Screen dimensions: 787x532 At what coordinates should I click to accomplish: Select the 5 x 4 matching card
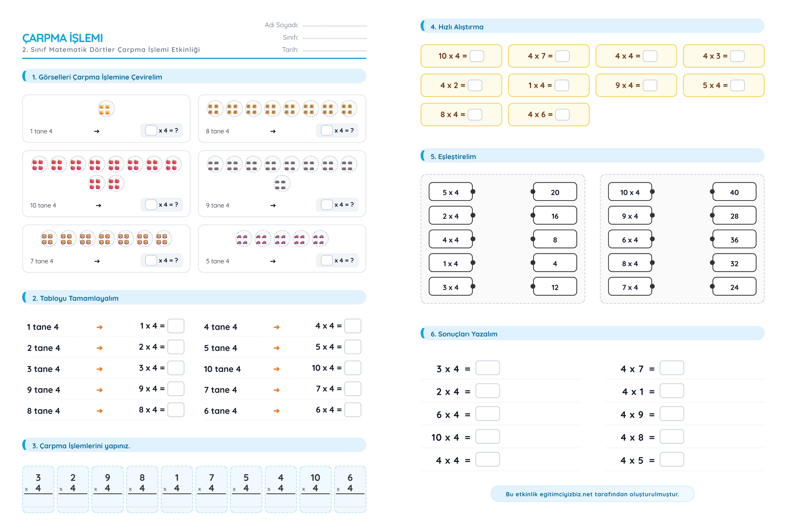coord(450,192)
